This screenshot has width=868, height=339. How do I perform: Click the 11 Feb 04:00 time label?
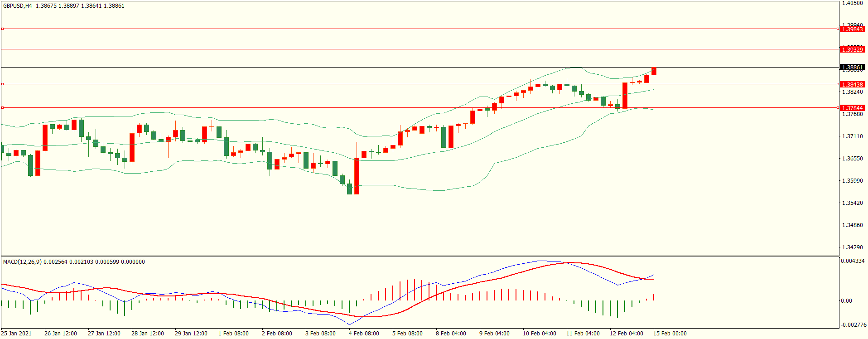click(x=583, y=334)
